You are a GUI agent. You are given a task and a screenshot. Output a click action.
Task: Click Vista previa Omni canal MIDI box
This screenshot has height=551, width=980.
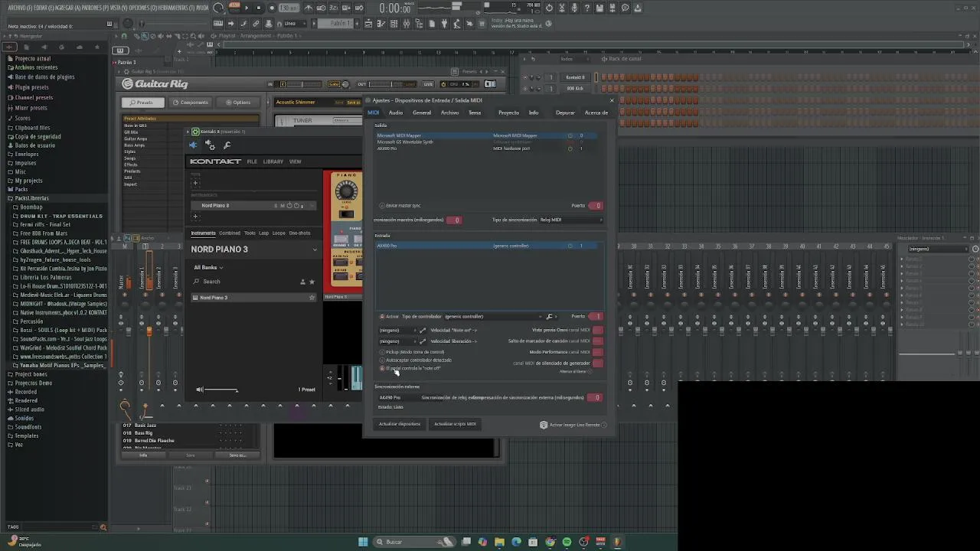pos(598,330)
